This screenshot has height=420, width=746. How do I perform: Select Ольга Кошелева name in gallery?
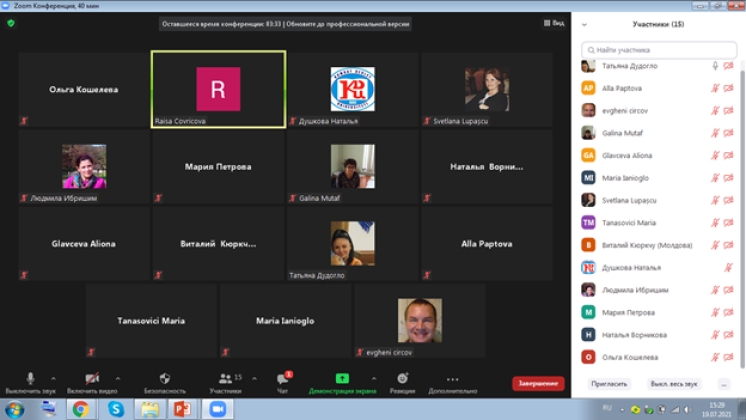click(84, 89)
